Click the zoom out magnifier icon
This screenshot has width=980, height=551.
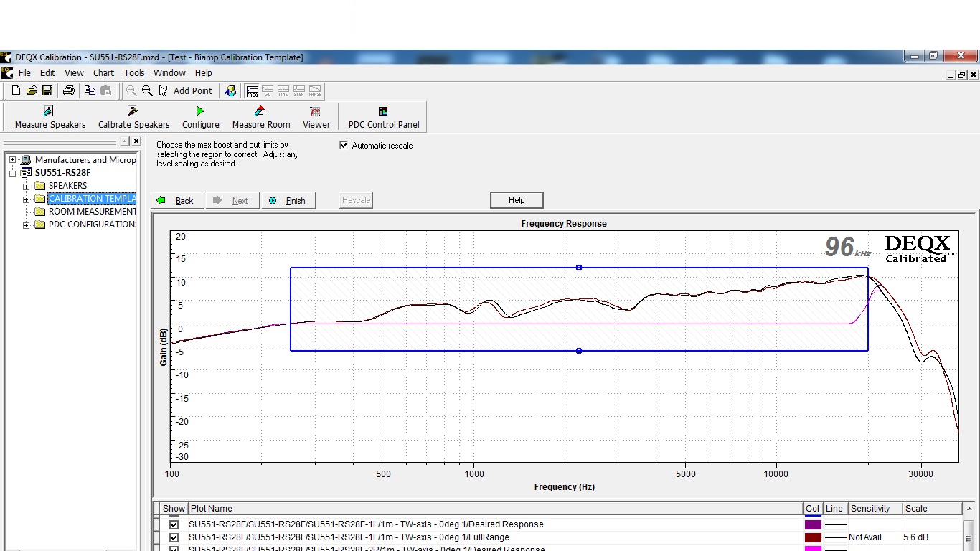pos(131,90)
